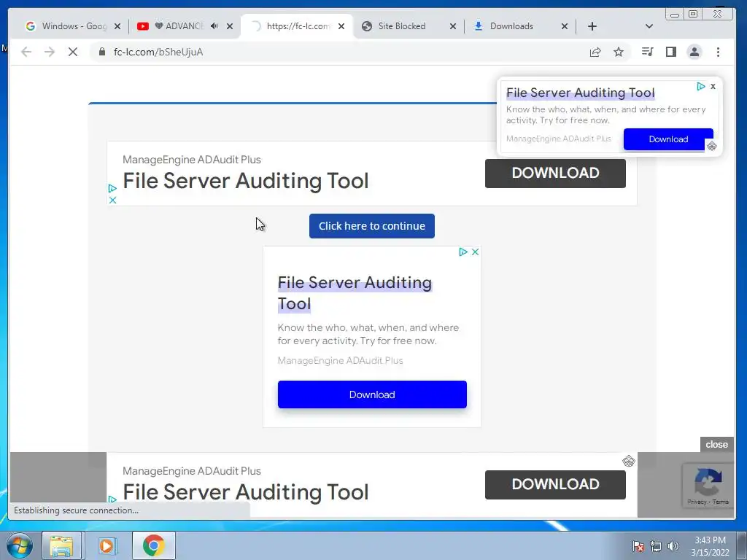Open the Action Center flag icon

638,546
